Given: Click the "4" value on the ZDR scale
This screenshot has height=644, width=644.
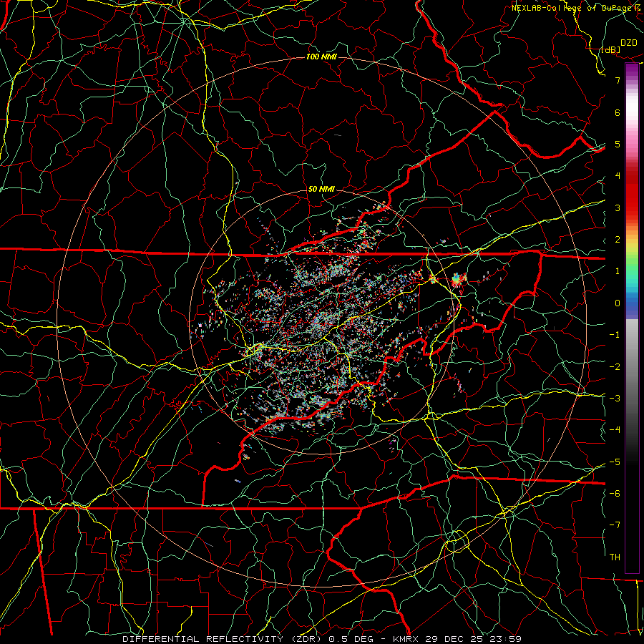Looking at the screenshot, I should click(618, 176).
